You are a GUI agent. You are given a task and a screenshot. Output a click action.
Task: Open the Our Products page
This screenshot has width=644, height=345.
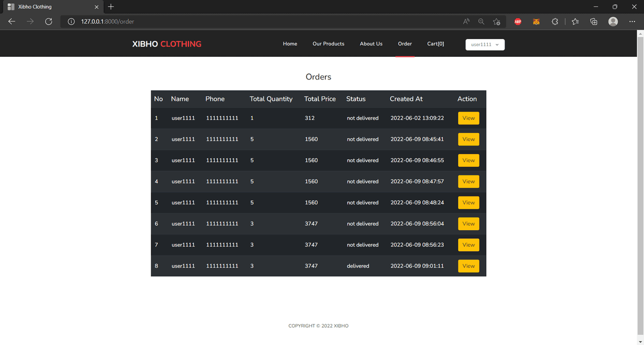point(328,44)
